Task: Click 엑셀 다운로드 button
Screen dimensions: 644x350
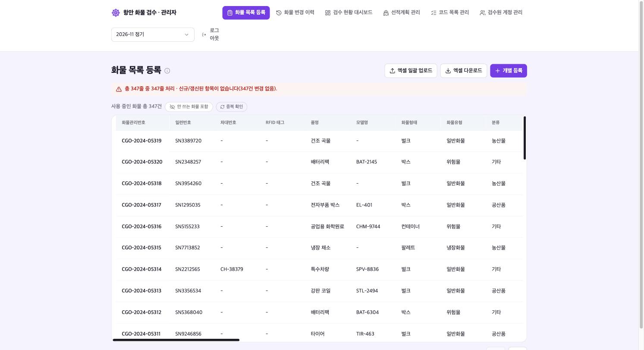Action: (x=464, y=71)
